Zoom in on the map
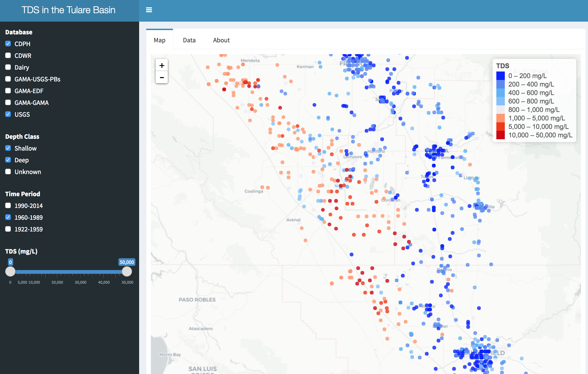588x374 pixels. click(161, 65)
